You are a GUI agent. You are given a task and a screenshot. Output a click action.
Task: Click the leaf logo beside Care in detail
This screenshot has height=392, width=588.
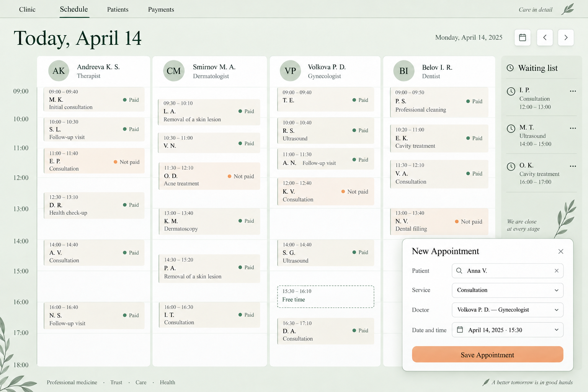(x=568, y=9)
